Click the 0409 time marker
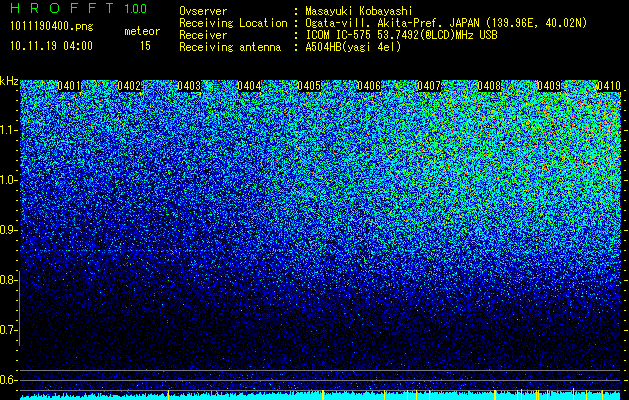Screen dimensions: 629x400 point(549,86)
